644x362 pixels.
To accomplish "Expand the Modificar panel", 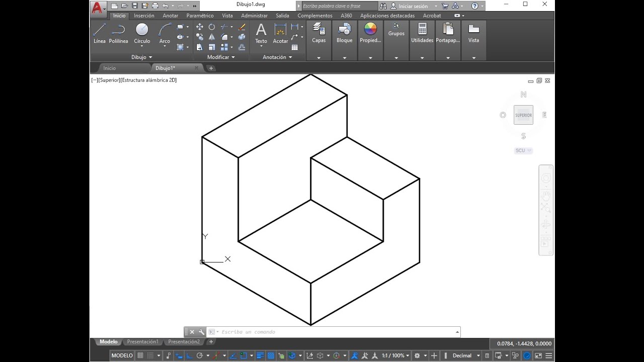I will coord(221,57).
